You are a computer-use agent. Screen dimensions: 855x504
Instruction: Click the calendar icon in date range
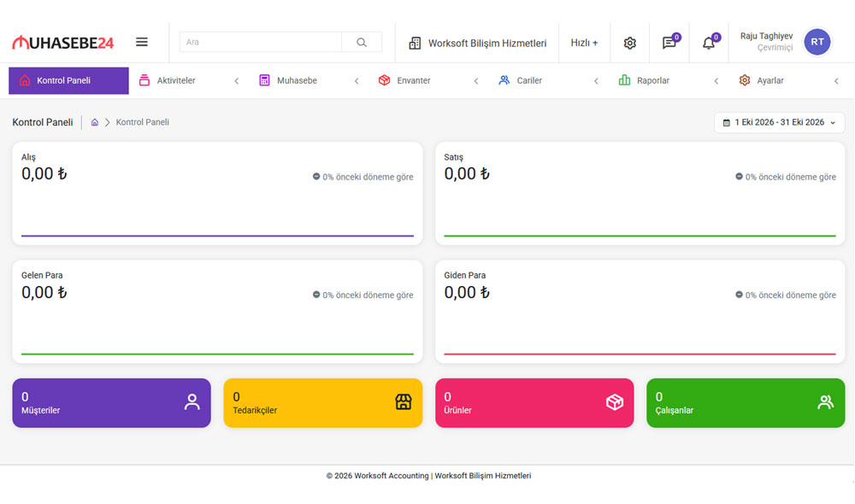tap(726, 123)
